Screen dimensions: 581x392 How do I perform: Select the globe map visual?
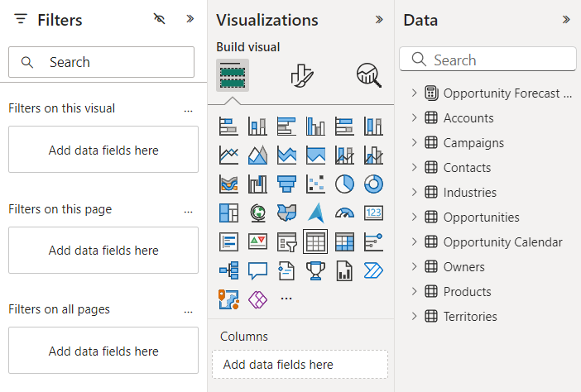pos(257,213)
